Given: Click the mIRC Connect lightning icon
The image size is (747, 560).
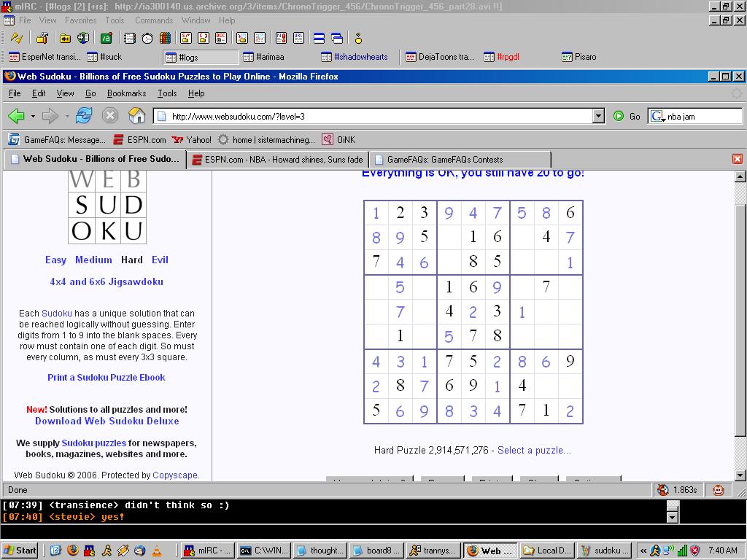Looking at the screenshot, I should click(x=16, y=38).
